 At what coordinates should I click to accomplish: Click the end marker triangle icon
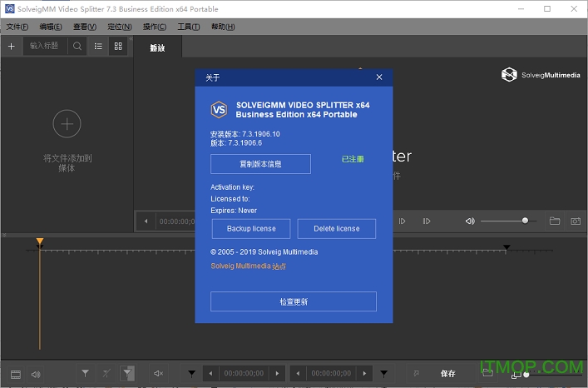383,373
